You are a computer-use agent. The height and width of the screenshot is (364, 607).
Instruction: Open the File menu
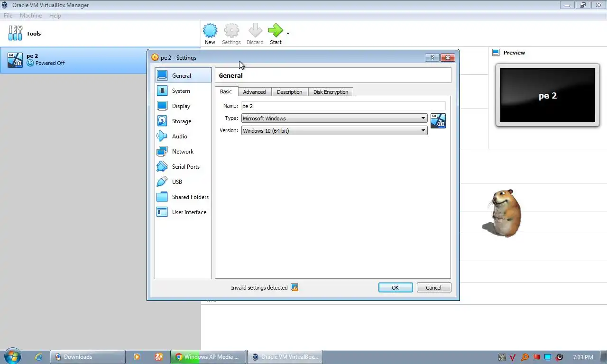8,16
